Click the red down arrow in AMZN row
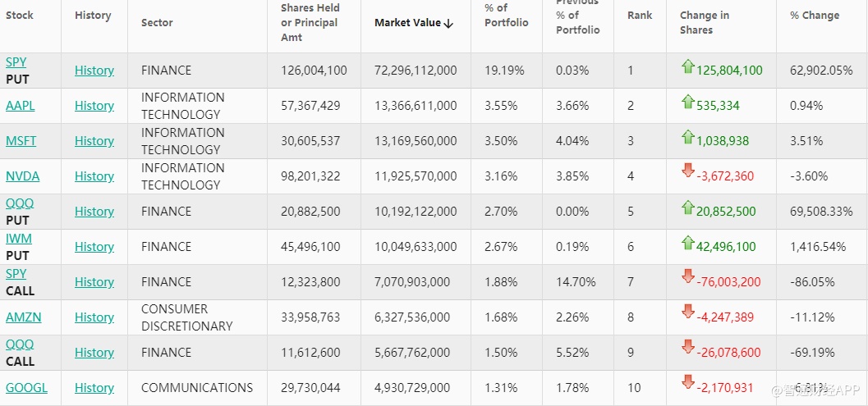Viewport: 868px width, 406px height. point(687,312)
